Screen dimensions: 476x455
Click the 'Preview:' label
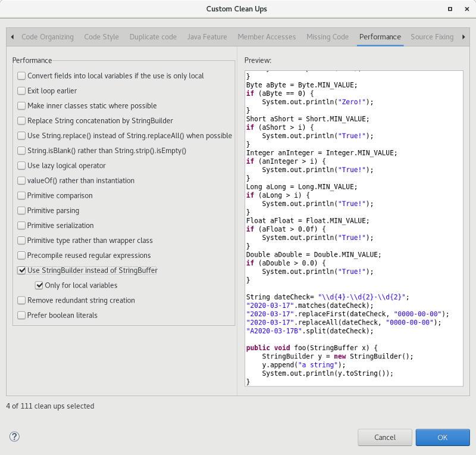coord(258,60)
